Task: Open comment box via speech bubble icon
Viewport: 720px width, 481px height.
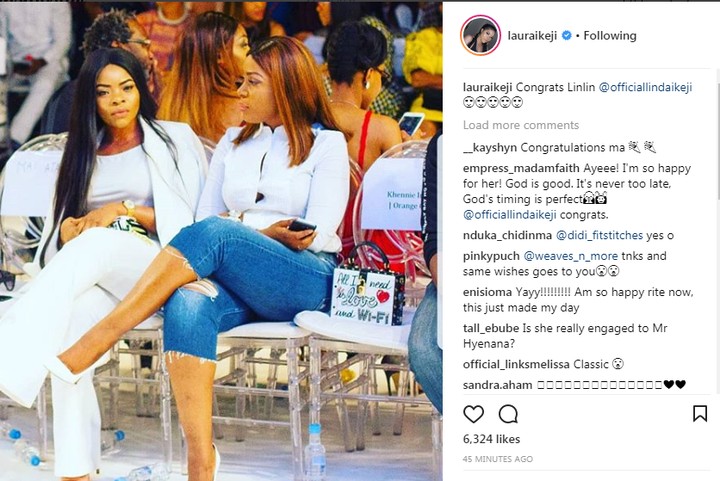Action: [508, 414]
